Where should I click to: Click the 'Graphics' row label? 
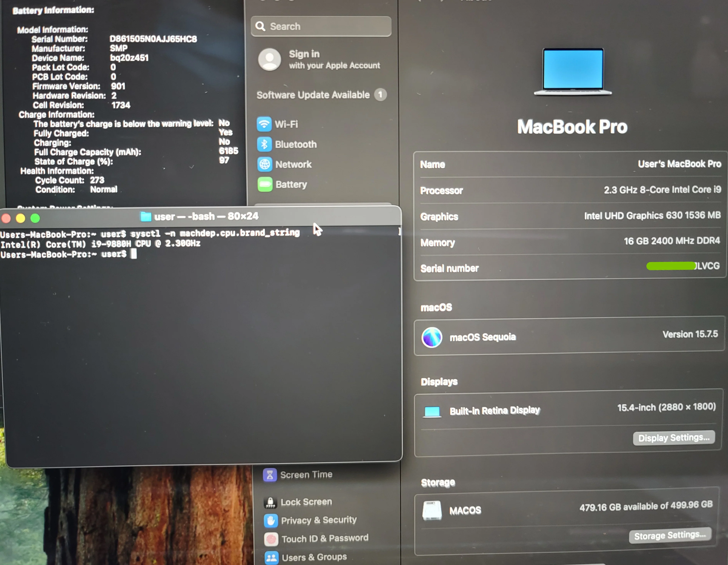[439, 217]
